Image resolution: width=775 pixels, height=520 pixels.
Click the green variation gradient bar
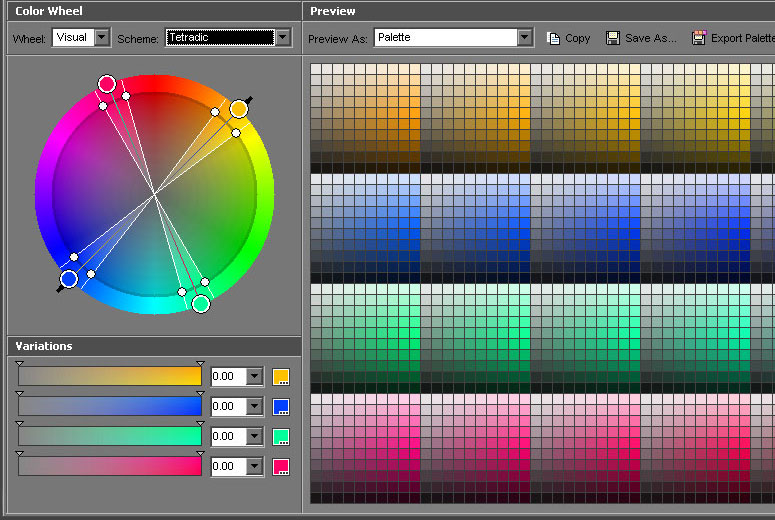110,436
